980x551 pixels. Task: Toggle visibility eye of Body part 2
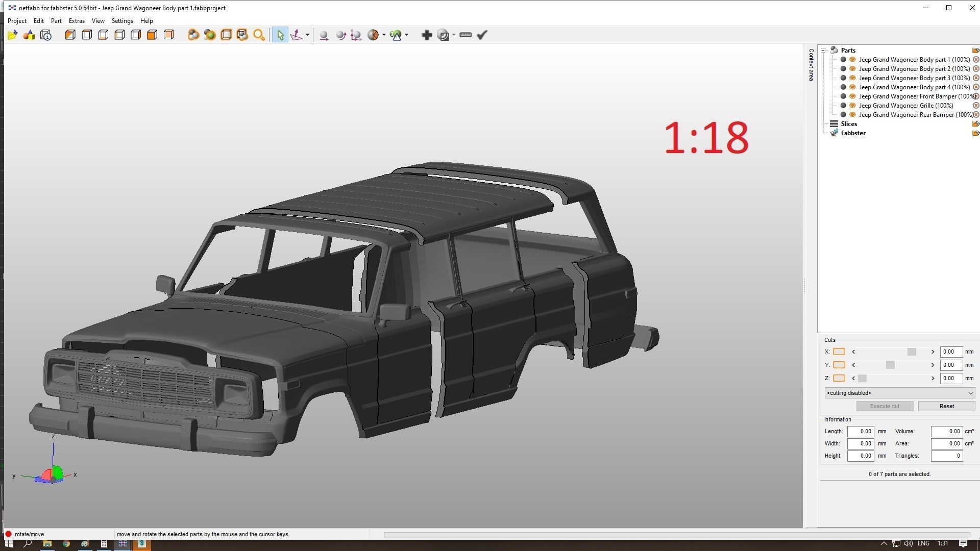click(x=852, y=68)
